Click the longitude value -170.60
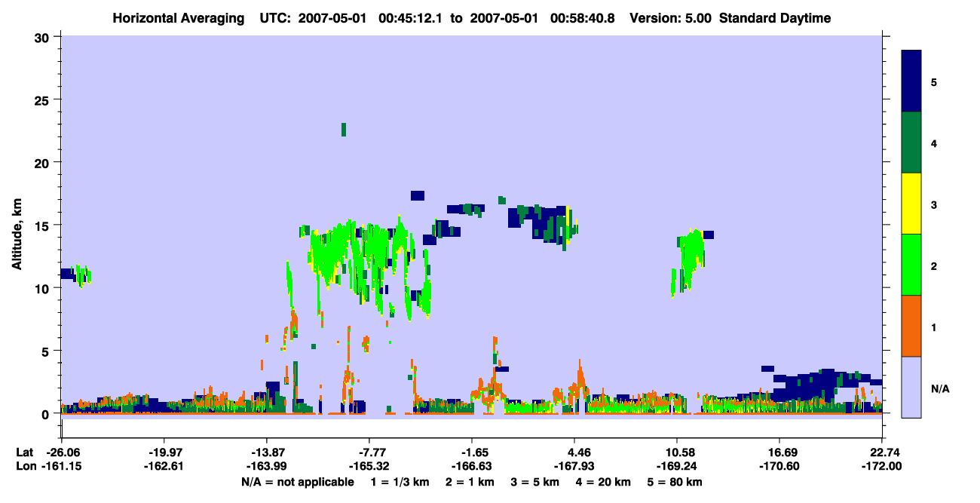The image size is (980, 503). pos(778,466)
